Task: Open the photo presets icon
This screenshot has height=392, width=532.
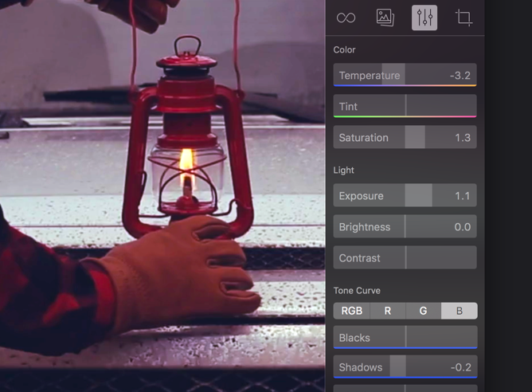Action: click(x=385, y=18)
